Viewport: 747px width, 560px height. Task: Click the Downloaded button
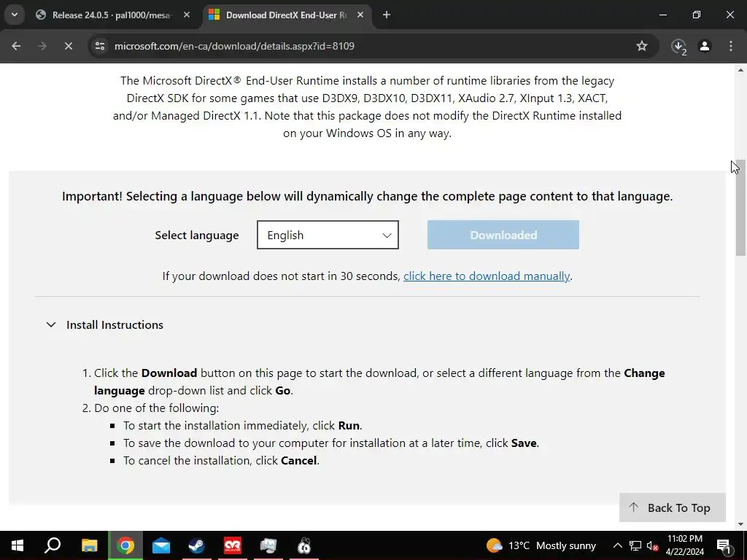coord(503,235)
